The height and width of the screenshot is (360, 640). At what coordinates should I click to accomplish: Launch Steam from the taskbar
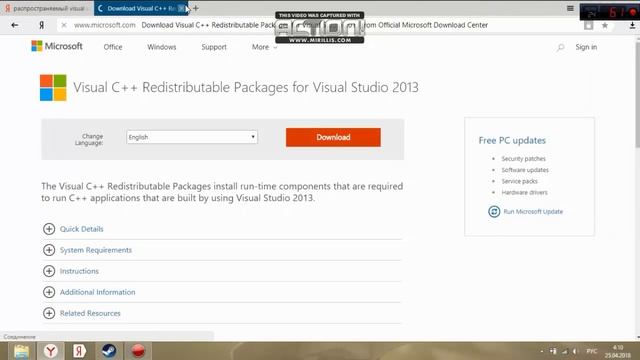pos(109,351)
